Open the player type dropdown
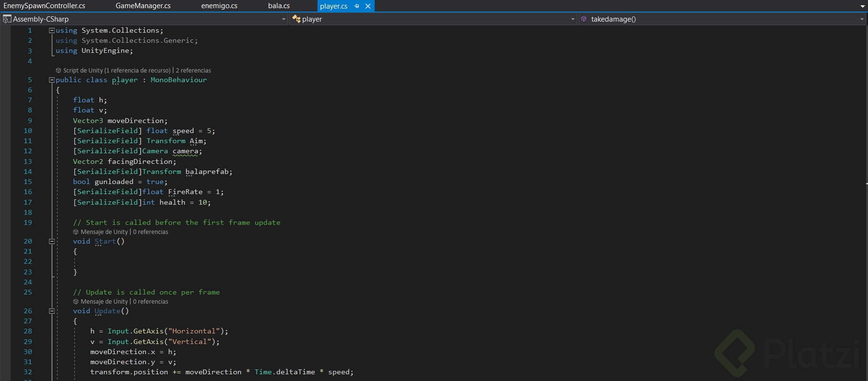This screenshot has height=381, width=868. [x=573, y=19]
